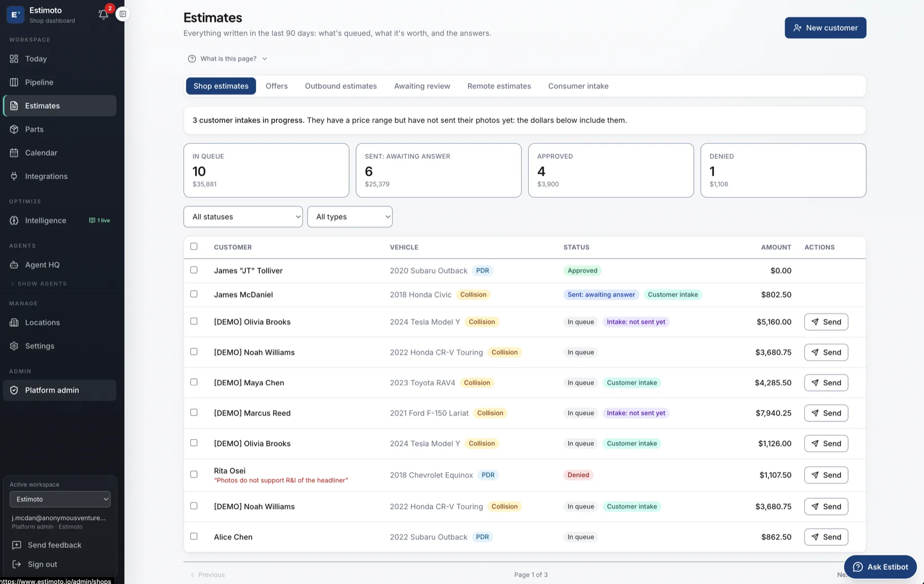Expand the Show Agents section

[39, 284]
